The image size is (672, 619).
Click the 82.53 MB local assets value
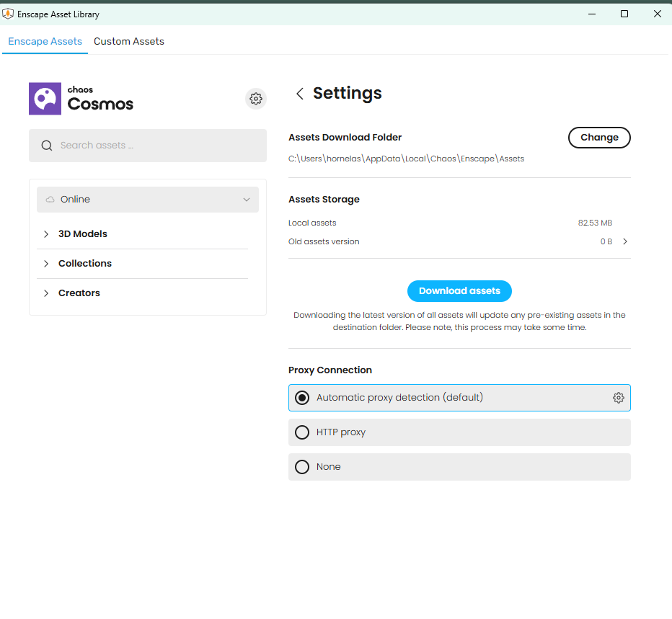click(595, 223)
